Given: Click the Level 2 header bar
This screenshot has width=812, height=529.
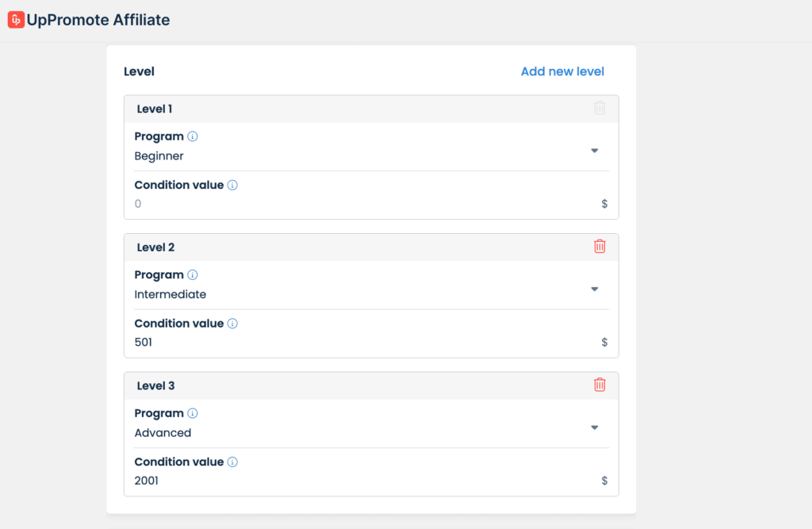Looking at the screenshot, I should [x=357, y=247].
